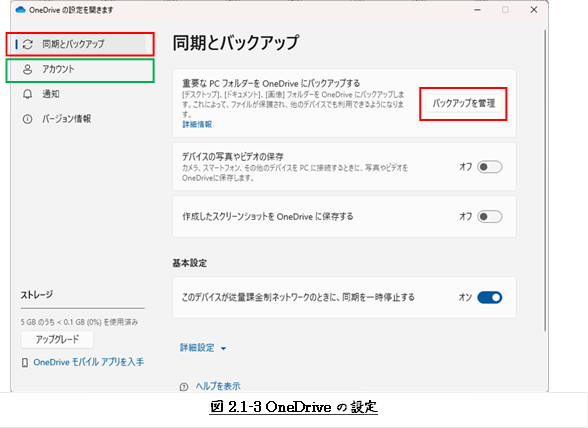Click the アップグレード storage button
Image resolution: width=588 pixels, height=428 pixels.
57,339
